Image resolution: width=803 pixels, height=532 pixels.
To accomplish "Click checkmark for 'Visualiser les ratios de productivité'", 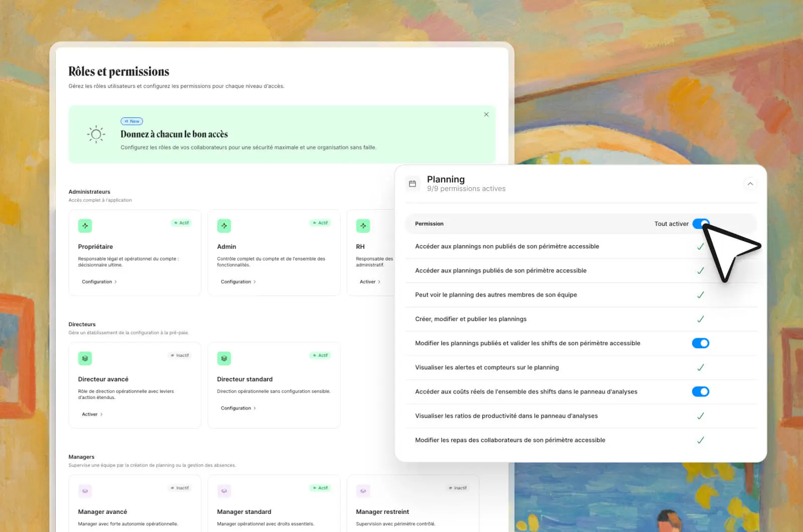I will pyautogui.click(x=701, y=416).
